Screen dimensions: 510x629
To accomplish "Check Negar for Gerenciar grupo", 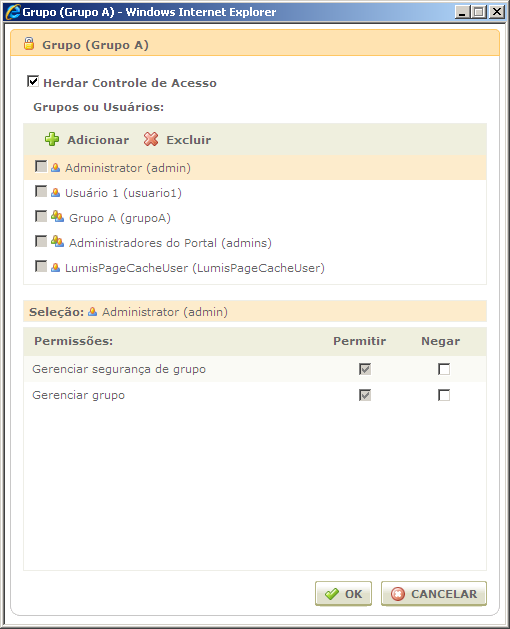I will pyautogui.click(x=444, y=395).
